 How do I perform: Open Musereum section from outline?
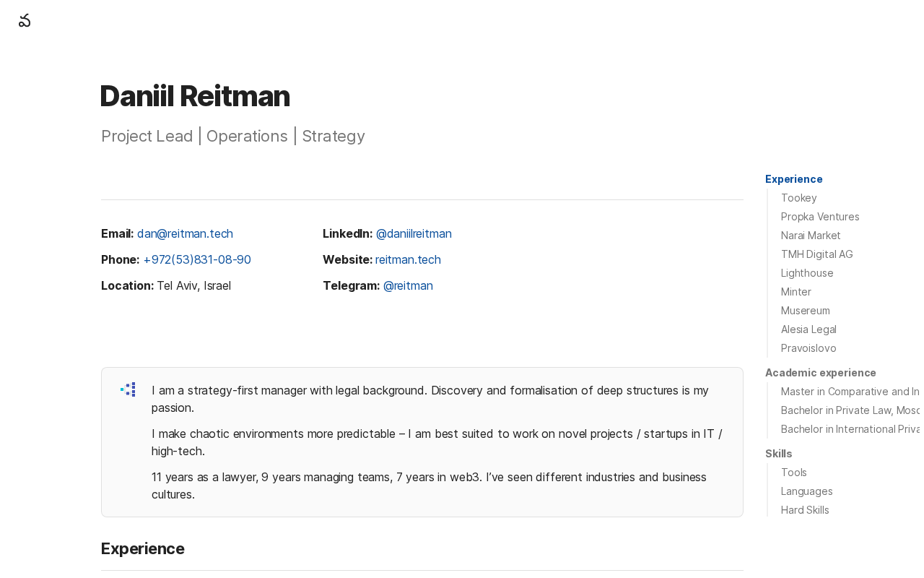pyautogui.click(x=805, y=311)
